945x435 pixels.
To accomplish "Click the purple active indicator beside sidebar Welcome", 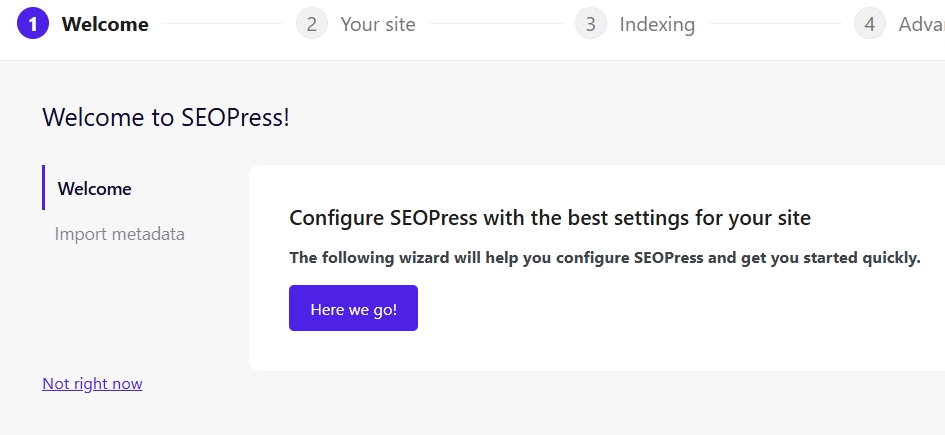I will 43,188.
